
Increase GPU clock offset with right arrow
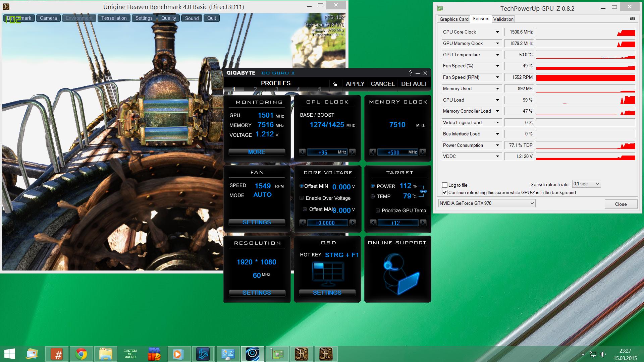coord(352,152)
